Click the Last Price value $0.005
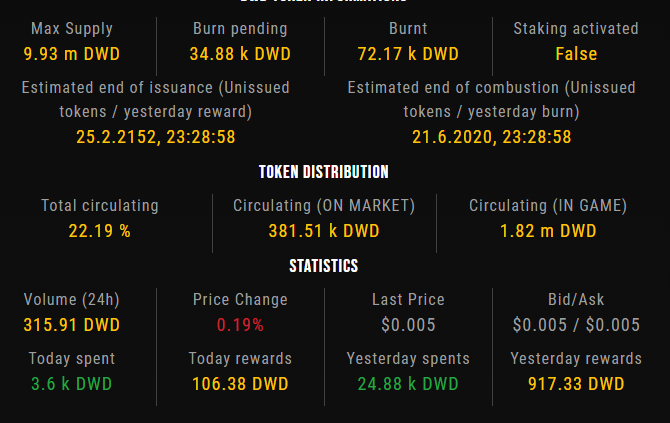The height and width of the screenshot is (423, 670). coord(408,325)
